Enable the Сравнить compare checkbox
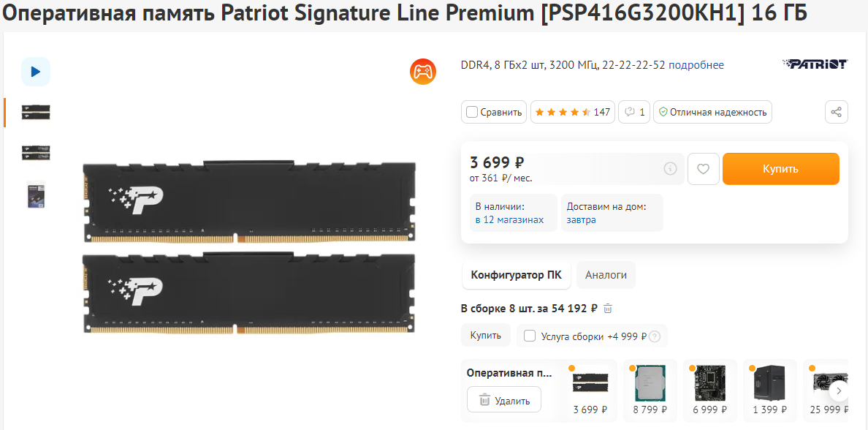 472,112
